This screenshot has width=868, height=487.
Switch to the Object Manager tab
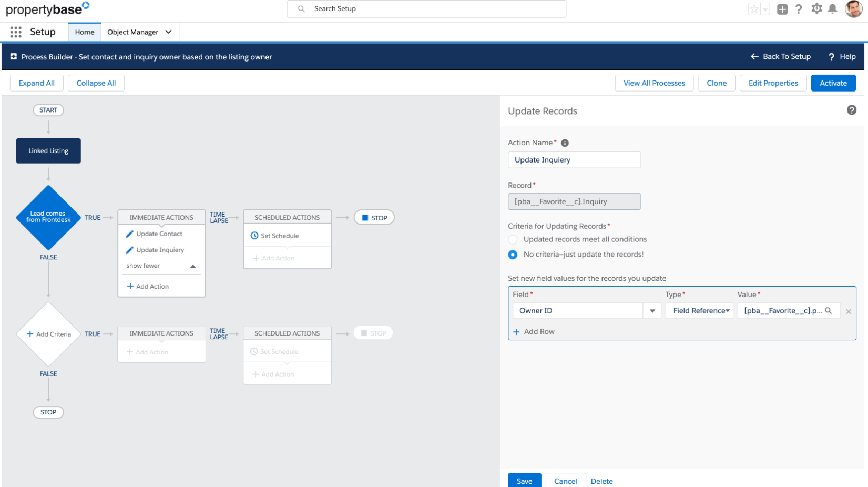(x=133, y=32)
